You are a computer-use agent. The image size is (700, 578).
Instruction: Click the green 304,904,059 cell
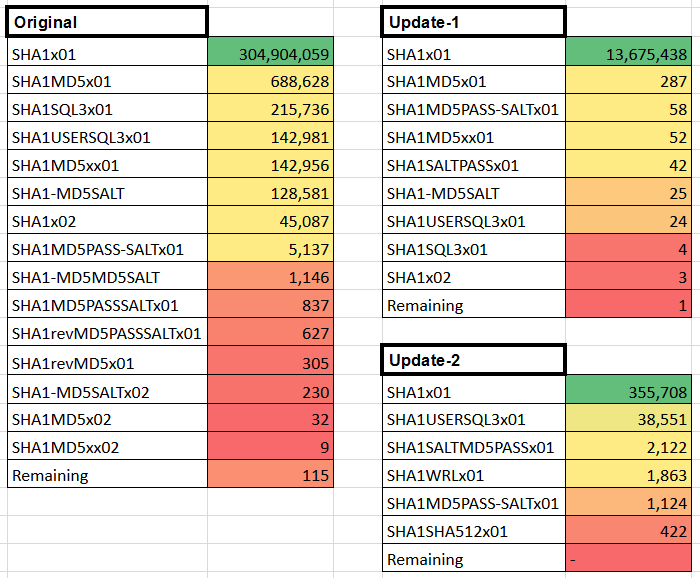point(271,52)
